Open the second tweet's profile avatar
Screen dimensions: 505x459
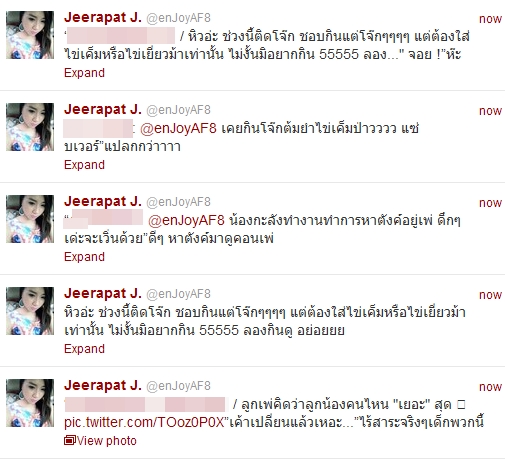[30, 127]
